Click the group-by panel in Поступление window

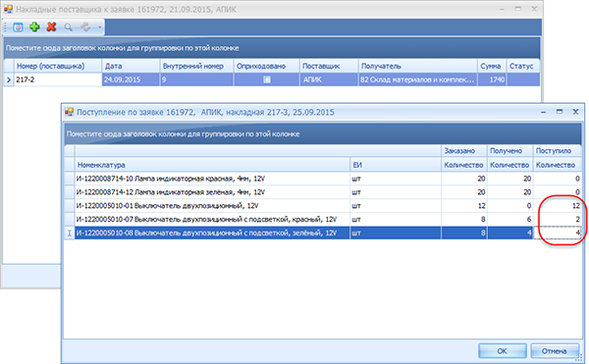coord(323,134)
